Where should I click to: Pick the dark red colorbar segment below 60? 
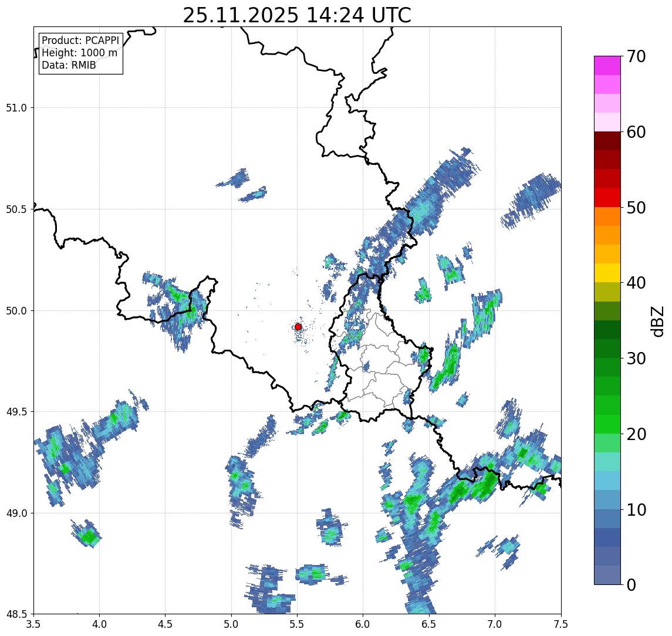point(607,141)
